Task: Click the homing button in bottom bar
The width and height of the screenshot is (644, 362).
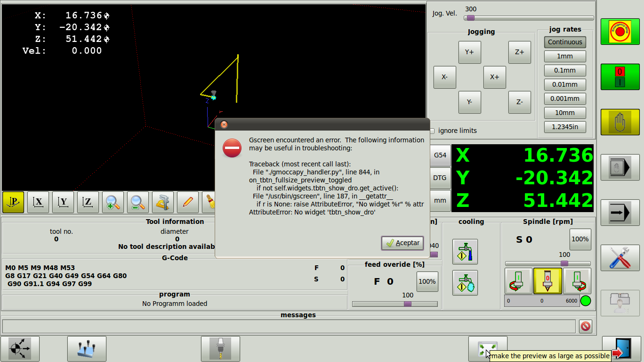Action: tap(20, 349)
